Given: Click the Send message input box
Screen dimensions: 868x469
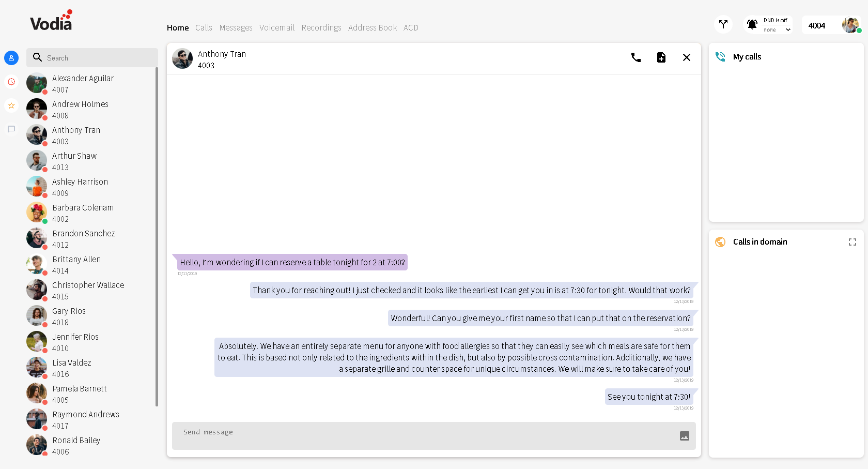Looking at the screenshot, I should 434,436.
